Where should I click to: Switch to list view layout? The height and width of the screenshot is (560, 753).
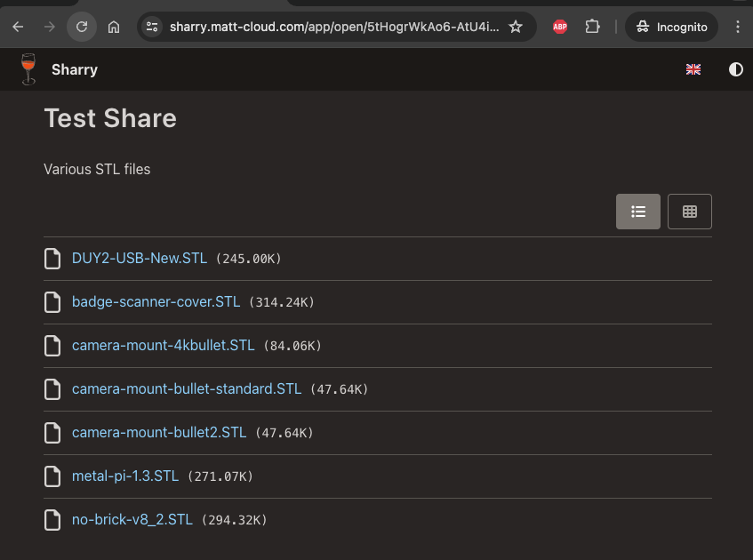[x=637, y=212]
